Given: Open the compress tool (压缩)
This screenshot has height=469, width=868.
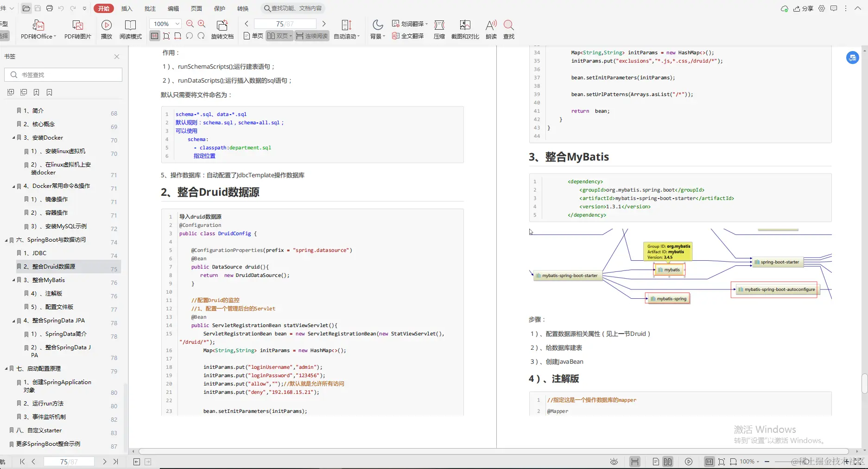Looking at the screenshot, I should pos(439,30).
